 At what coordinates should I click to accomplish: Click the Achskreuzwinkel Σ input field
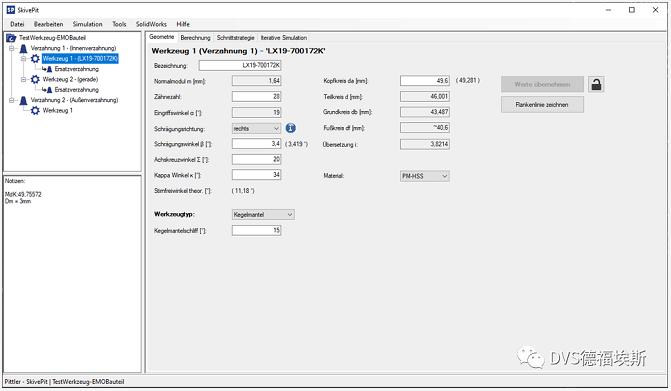pos(256,159)
